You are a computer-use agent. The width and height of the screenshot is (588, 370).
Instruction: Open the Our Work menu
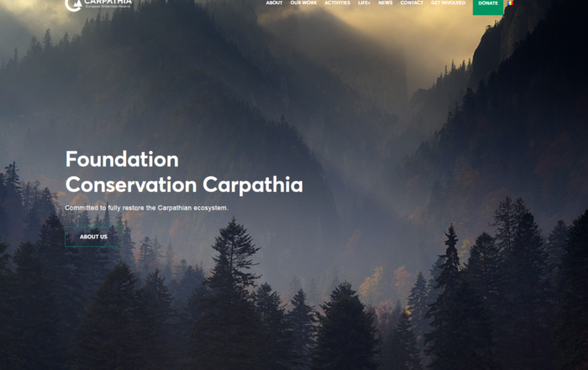[x=302, y=3]
